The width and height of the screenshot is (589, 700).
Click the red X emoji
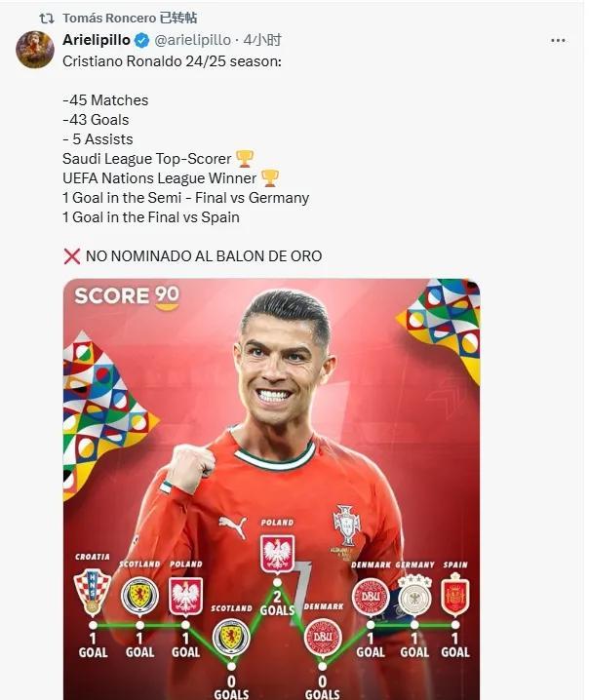pos(71,256)
